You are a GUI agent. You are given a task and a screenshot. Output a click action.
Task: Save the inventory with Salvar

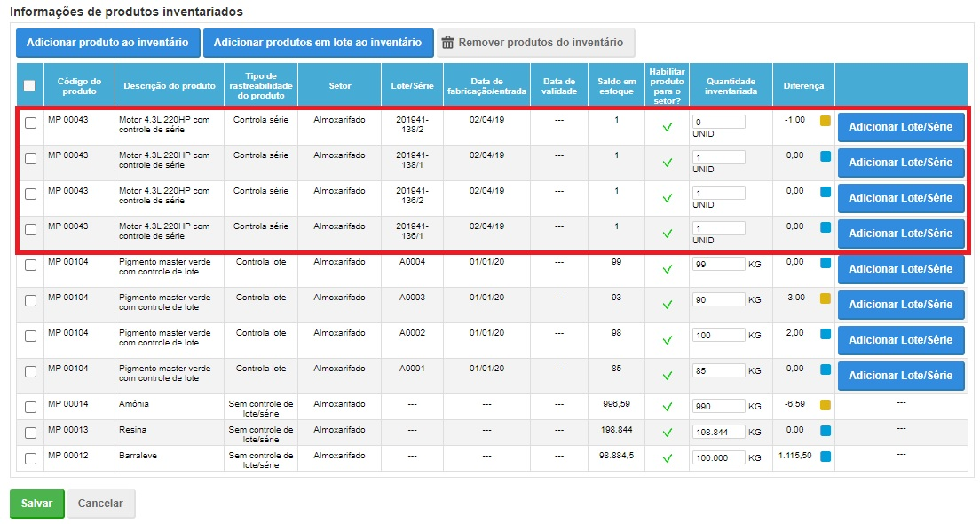coord(36,504)
